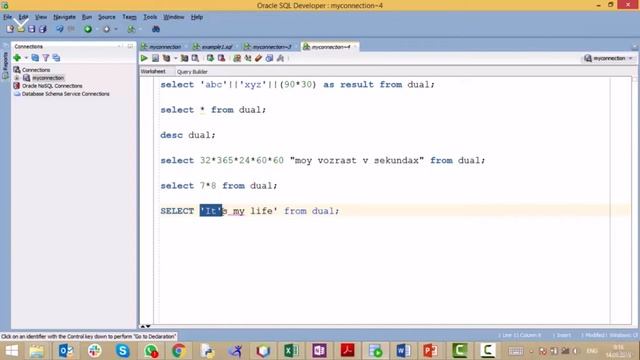Image resolution: width=640 pixels, height=360 pixels.
Task: Click the green Back navigation icon
Action: coord(88,29)
